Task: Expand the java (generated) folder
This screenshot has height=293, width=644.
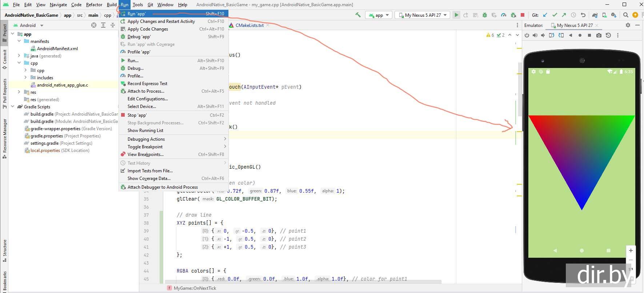Action: point(19,56)
